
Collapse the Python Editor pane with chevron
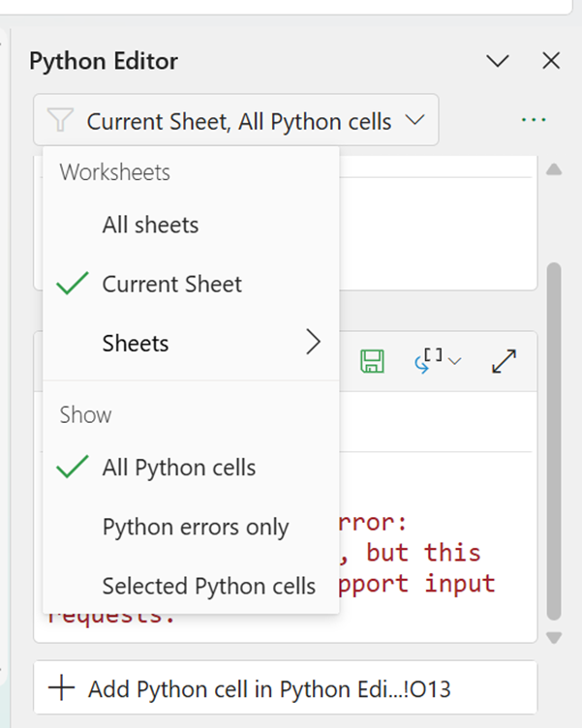click(498, 61)
